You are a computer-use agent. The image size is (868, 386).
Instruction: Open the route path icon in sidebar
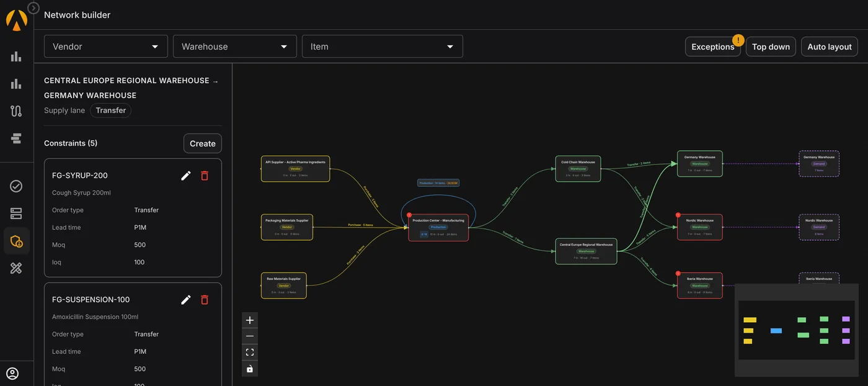(16, 111)
